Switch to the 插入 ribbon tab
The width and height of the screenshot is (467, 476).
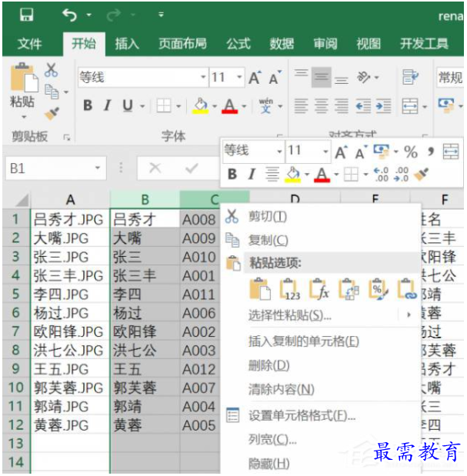[x=127, y=44]
